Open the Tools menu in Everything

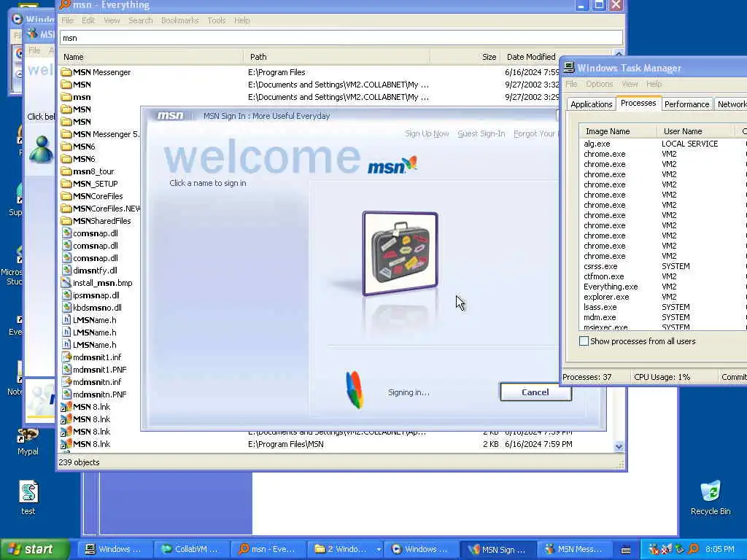pos(216,20)
